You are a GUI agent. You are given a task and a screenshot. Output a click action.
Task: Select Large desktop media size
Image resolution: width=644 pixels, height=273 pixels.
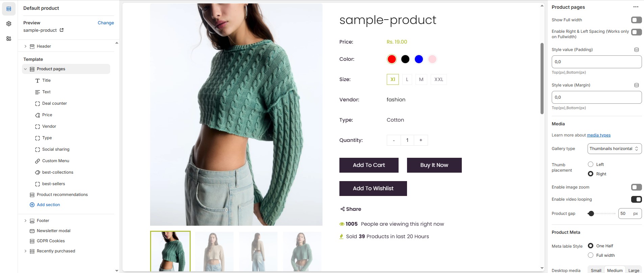click(634, 270)
